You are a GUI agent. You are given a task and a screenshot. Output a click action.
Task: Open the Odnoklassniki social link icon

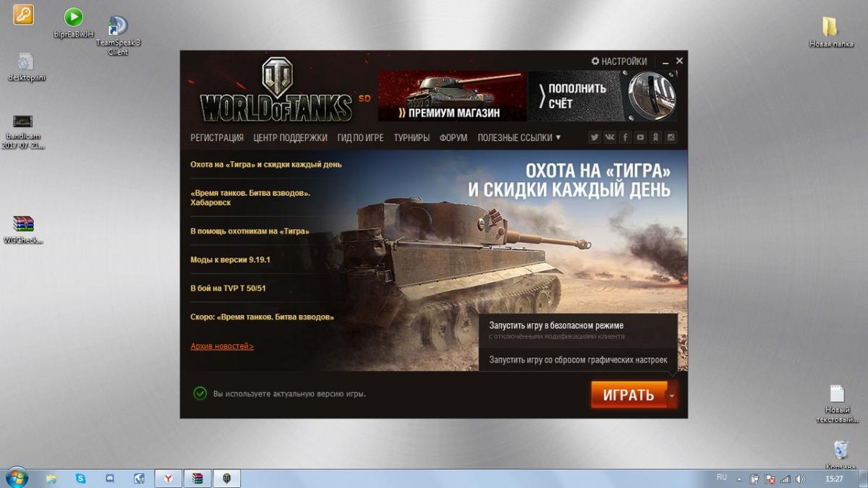pos(656,137)
